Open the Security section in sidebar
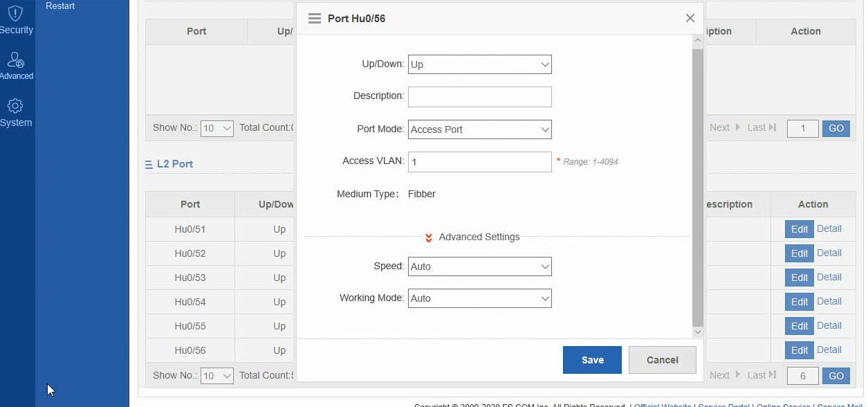Viewport: 868px width, 407px height. [x=16, y=20]
